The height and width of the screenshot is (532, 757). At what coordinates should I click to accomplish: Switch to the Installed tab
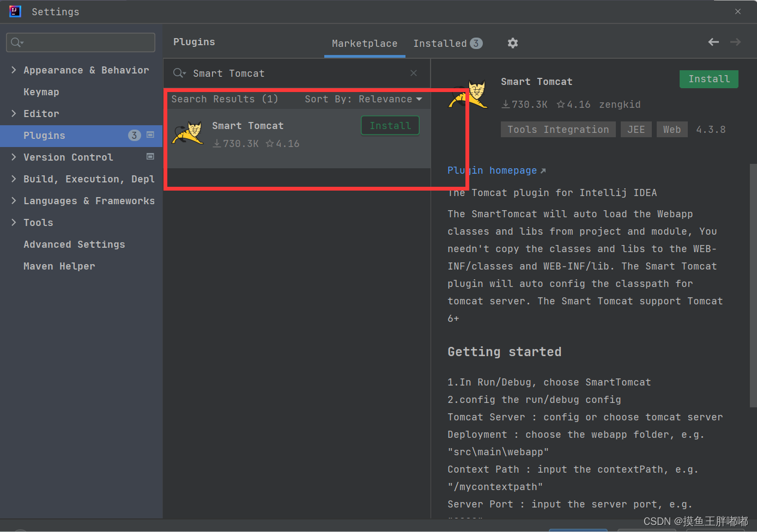point(447,44)
